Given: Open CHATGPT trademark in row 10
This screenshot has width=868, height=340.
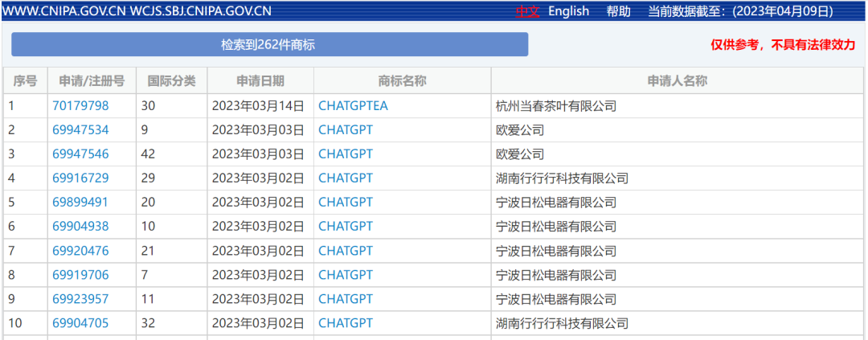Looking at the screenshot, I should (x=346, y=323).
